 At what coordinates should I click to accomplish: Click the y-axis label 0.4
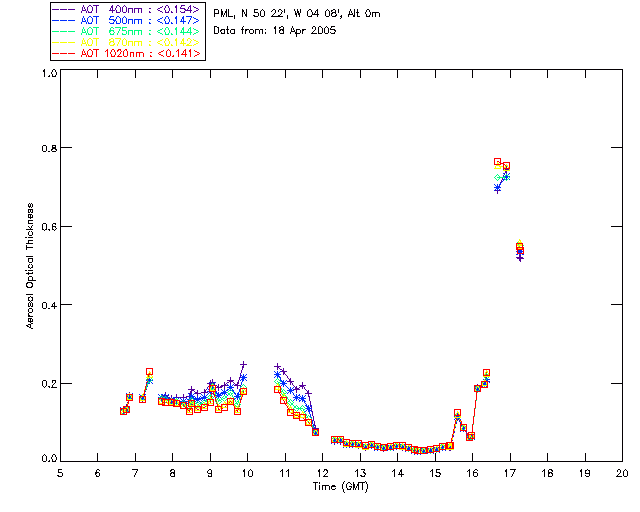(49, 305)
